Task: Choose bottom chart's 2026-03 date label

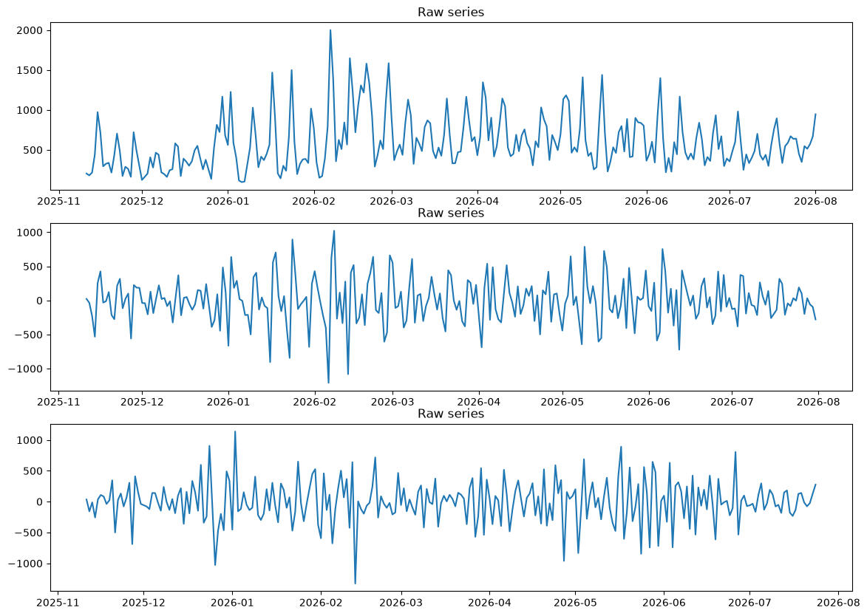Action: (x=401, y=603)
